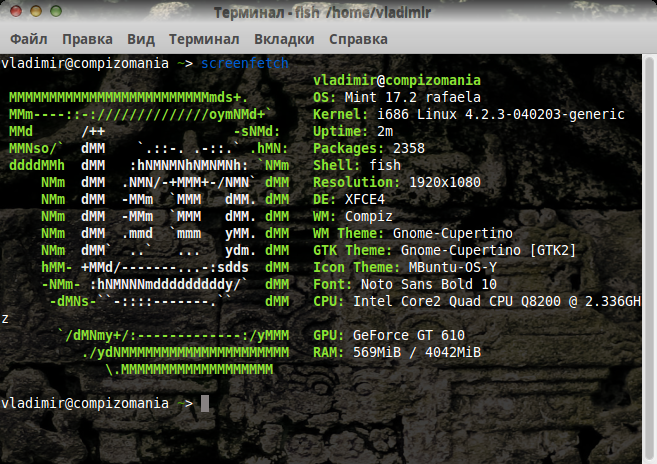Open the Файл menu
The height and width of the screenshot is (464, 657).
click(x=28, y=39)
